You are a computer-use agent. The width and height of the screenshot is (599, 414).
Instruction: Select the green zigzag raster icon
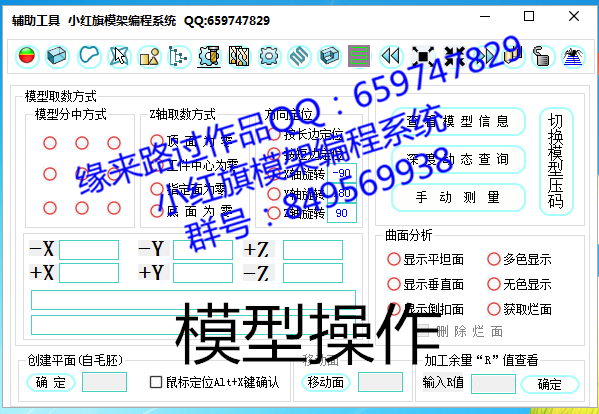(359, 56)
